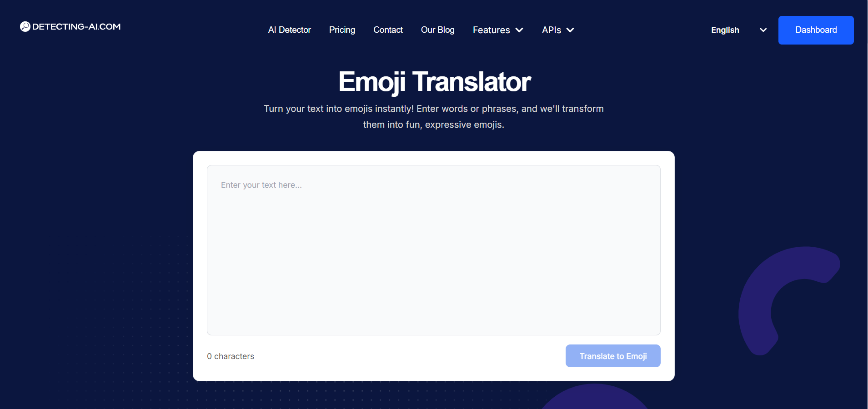The width and height of the screenshot is (868, 409).
Task: Click the Emoji Translator description text
Action: click(433, 116)
